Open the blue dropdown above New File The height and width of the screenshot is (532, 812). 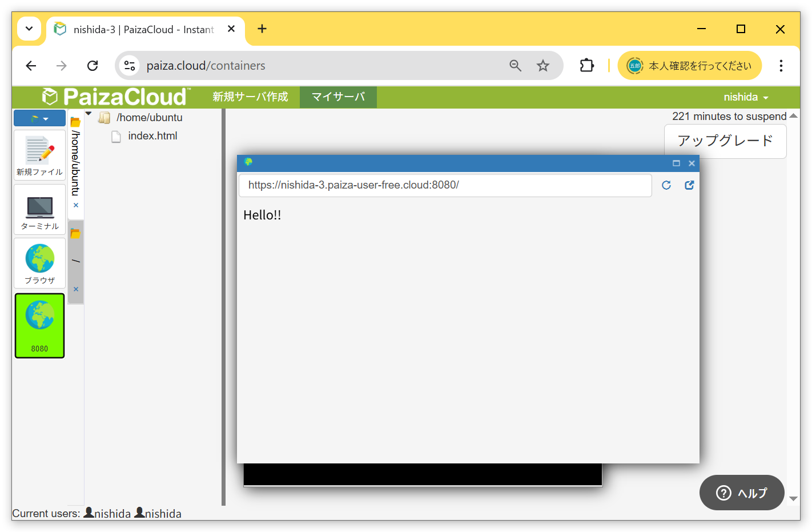click(39, 118)
